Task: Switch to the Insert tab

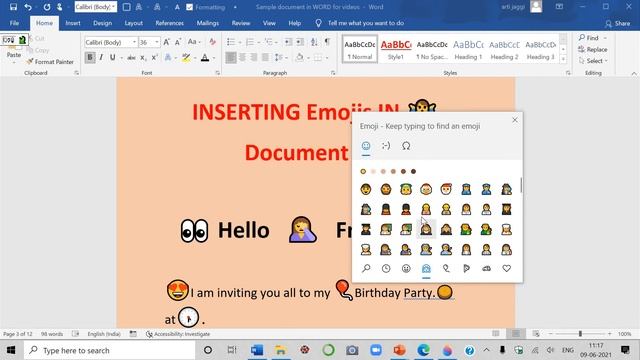Action: tap(73, 23)
